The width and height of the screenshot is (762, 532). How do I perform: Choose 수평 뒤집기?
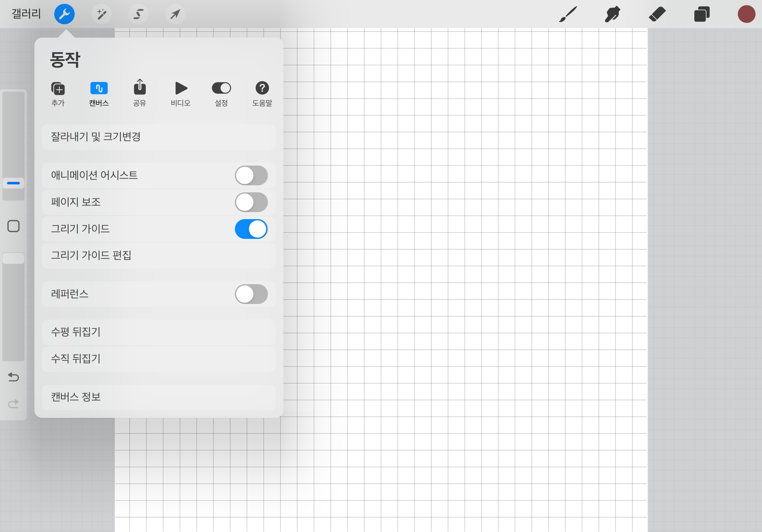pos(159,332)
